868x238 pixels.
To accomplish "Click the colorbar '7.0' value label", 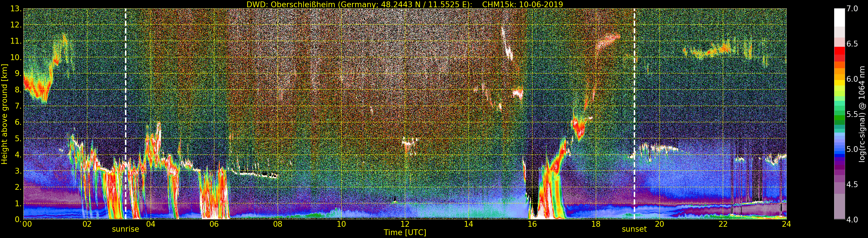I will (x=852, y=9).
